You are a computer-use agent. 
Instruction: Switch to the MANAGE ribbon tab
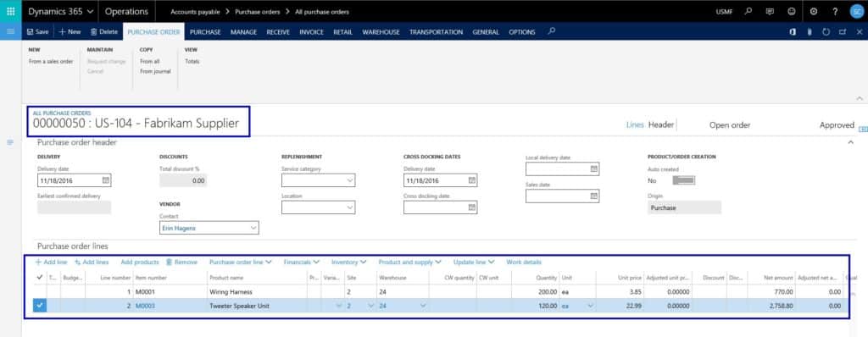(x=243, y=32)
